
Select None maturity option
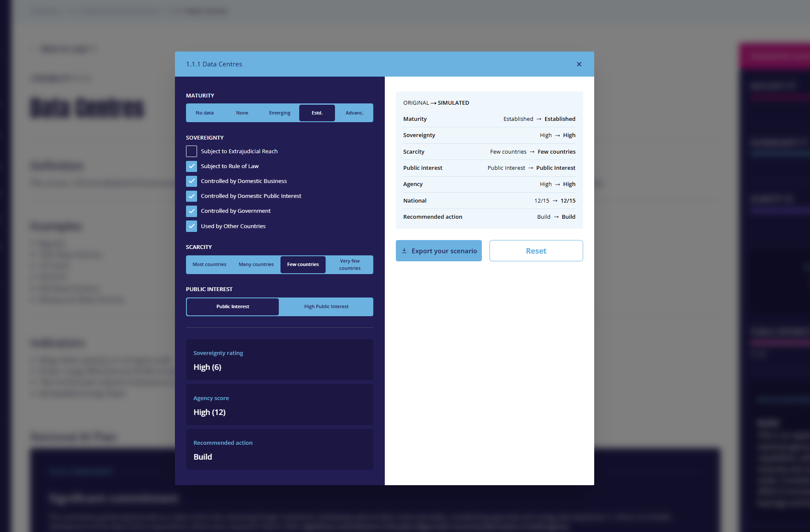242,113
